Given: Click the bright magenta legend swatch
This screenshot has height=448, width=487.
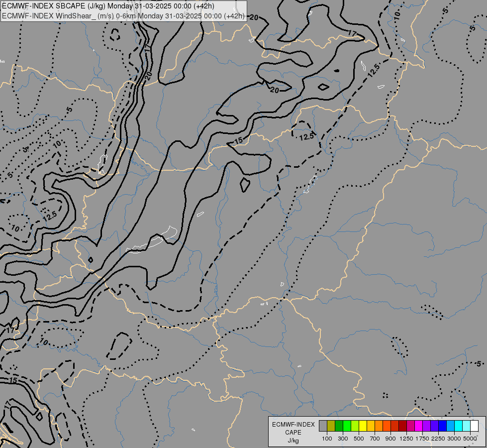Looking at the screenshot, I should [419, 426].
